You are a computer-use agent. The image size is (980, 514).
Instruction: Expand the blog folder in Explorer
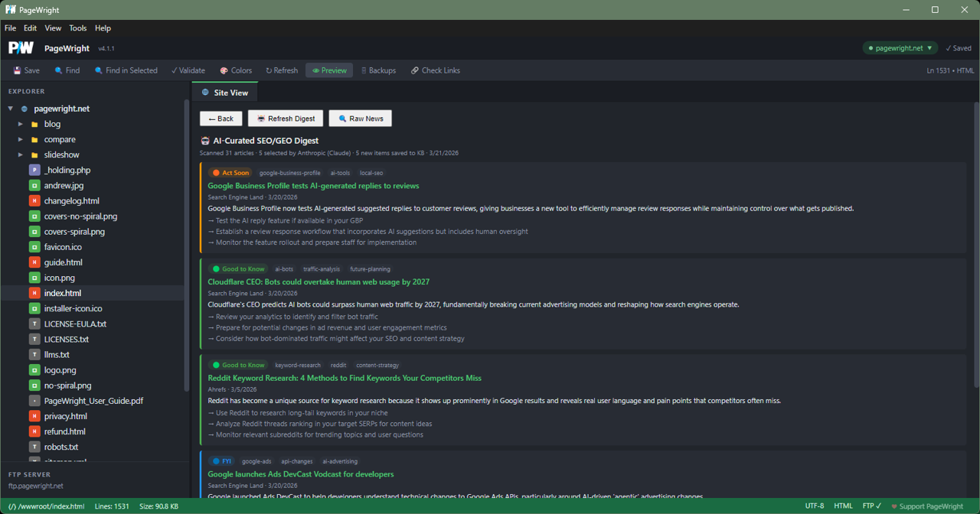tap(20, 123)
